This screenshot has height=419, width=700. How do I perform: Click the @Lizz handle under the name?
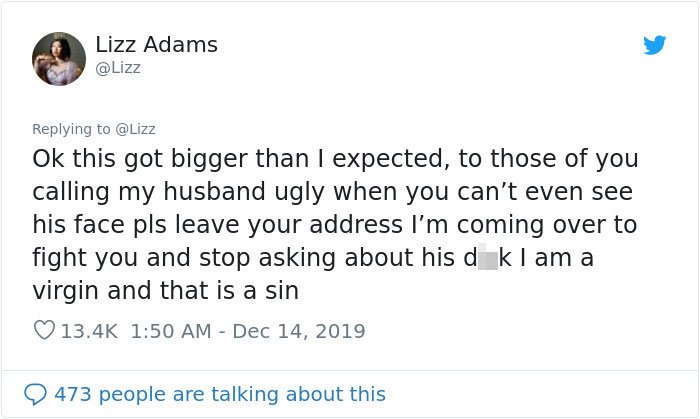coord(118,68)
